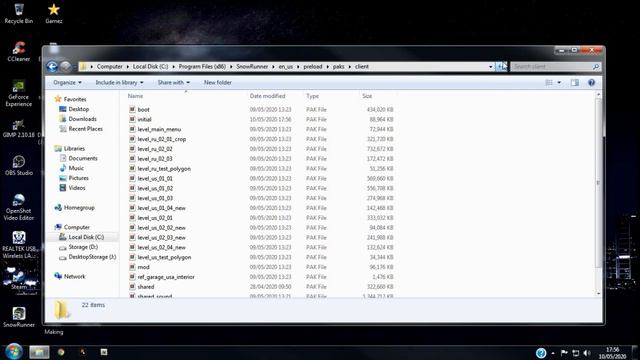Open the Windows Start orb
The image size is (640, 360).
(x=13, y=351)
